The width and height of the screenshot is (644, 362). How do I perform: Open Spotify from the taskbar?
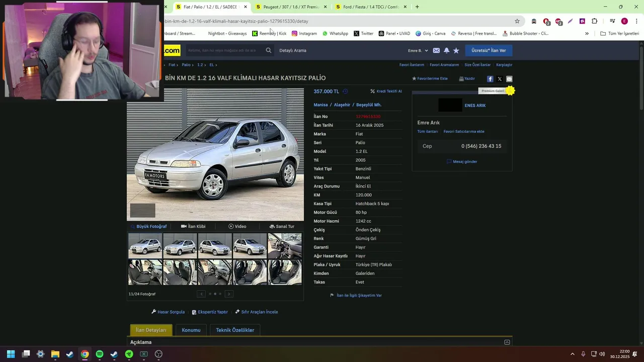coord(100,354)
